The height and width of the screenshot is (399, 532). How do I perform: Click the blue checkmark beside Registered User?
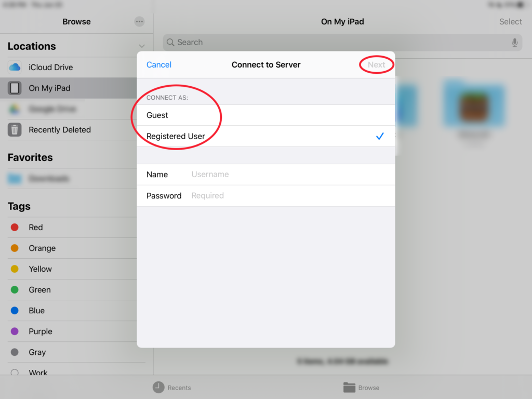click(380, 136)
